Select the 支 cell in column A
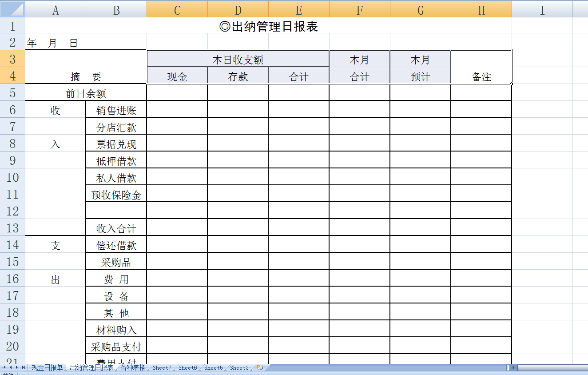 (x=56, y=245)
